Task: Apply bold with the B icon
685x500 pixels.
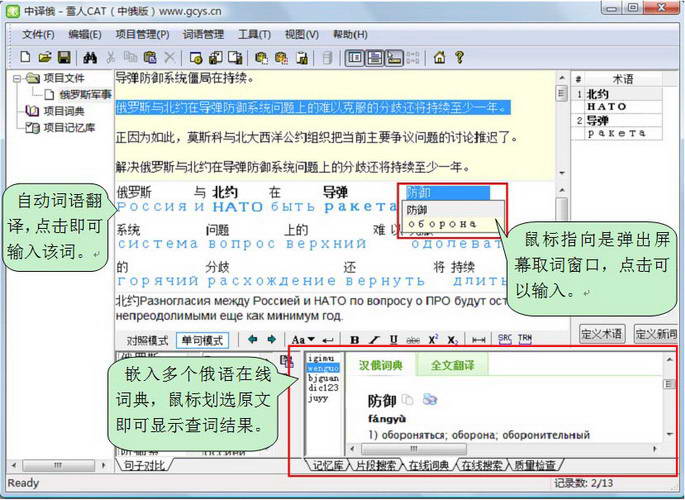Action: tap(354, 340)
